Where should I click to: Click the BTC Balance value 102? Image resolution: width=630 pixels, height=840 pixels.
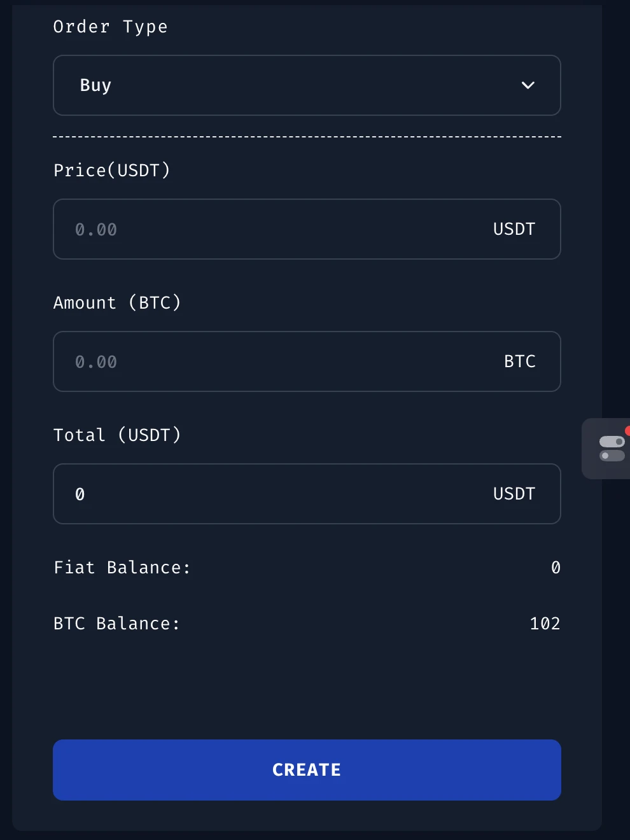coord(545,624)
